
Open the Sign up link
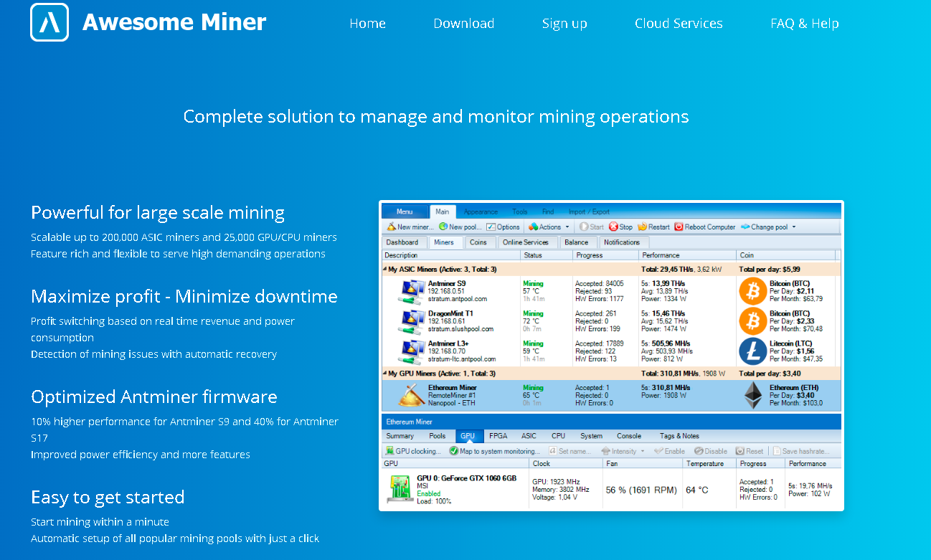tap(564, 24)
